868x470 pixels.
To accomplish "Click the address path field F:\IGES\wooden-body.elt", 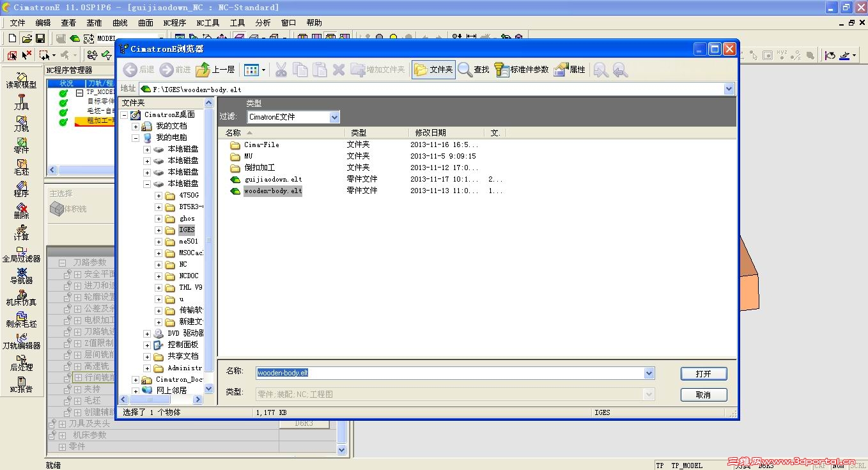I will 437,89.
